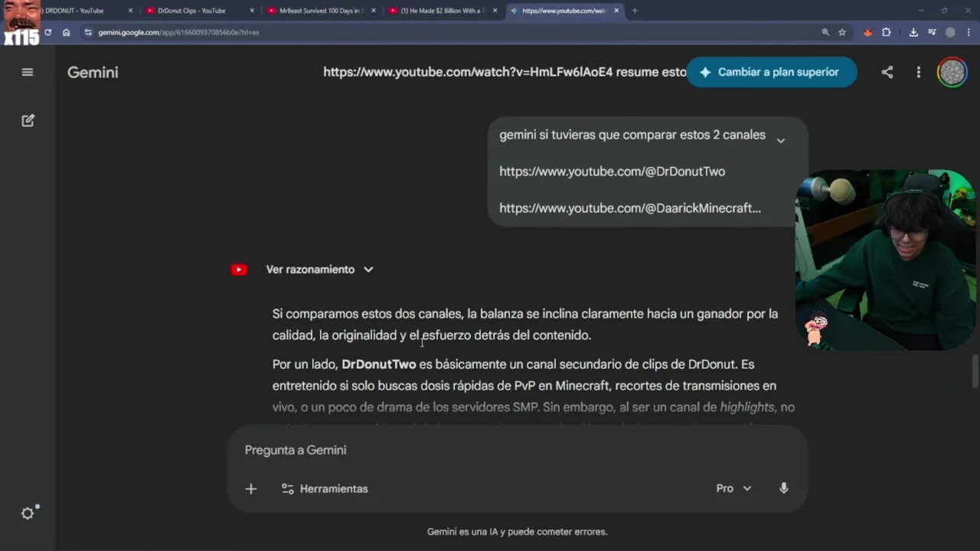Open the Google account profile avatar
The width and height of the screenshot is (980, 551).
(952, 72)
